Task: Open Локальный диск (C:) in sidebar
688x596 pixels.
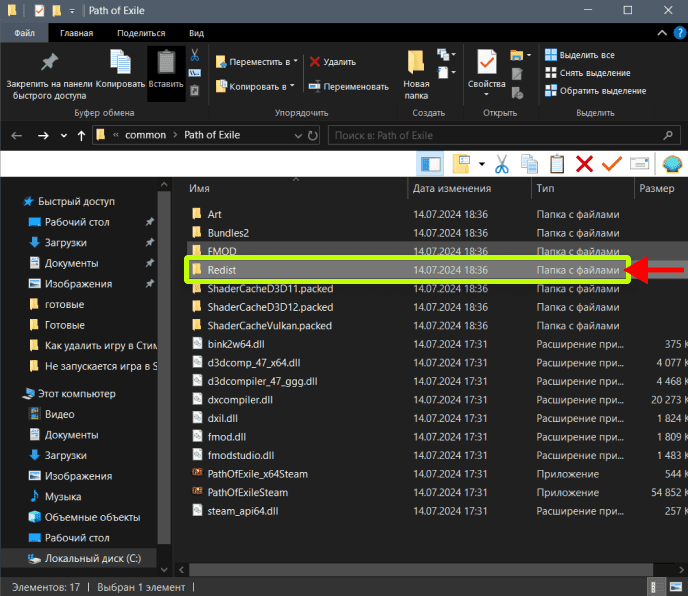Action: point(93,558)
